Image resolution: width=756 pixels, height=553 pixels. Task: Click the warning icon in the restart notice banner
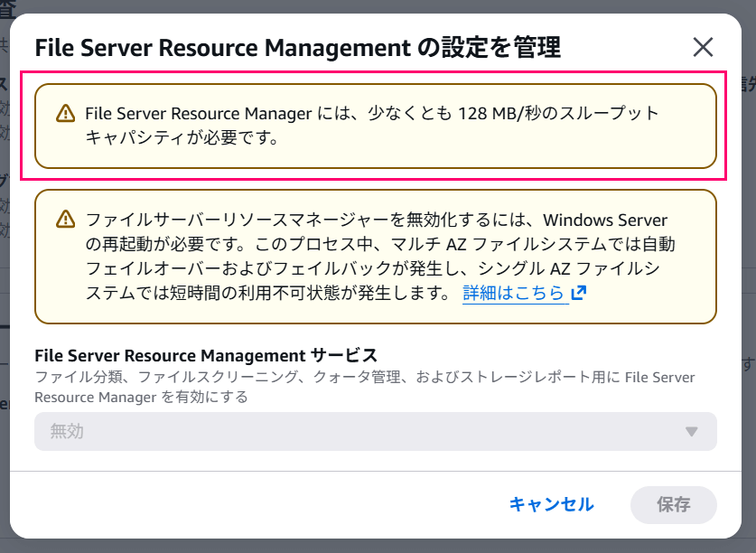(65, 217)
